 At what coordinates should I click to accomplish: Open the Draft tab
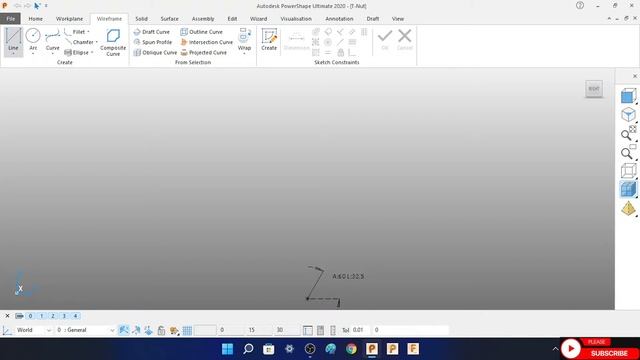(373, 19)
